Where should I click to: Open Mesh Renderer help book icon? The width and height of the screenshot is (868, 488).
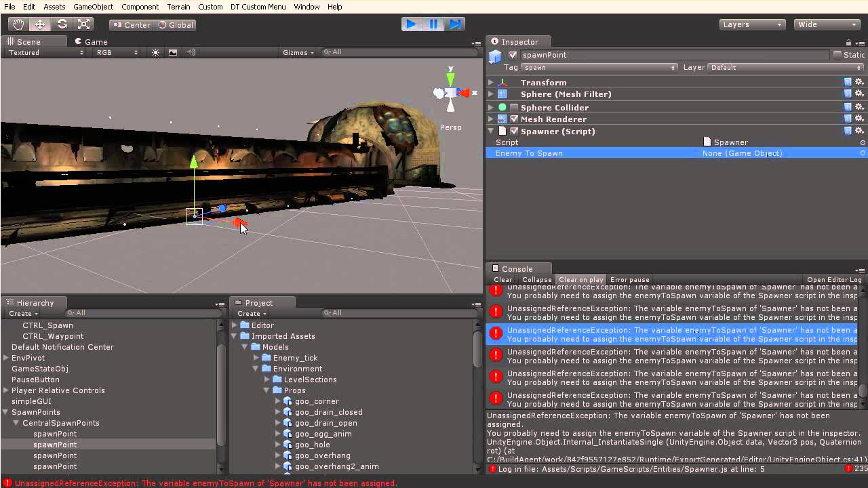(x=848, y=119)
